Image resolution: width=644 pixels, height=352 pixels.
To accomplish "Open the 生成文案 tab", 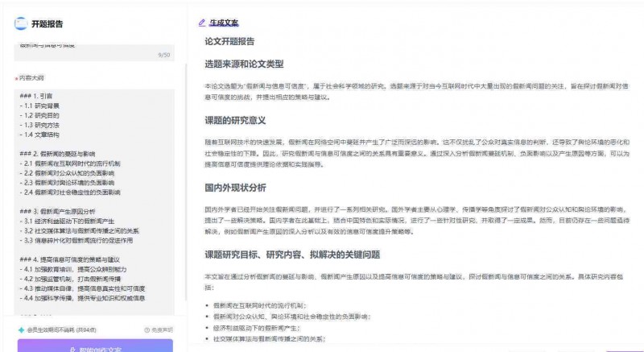I will click(223, 23).
